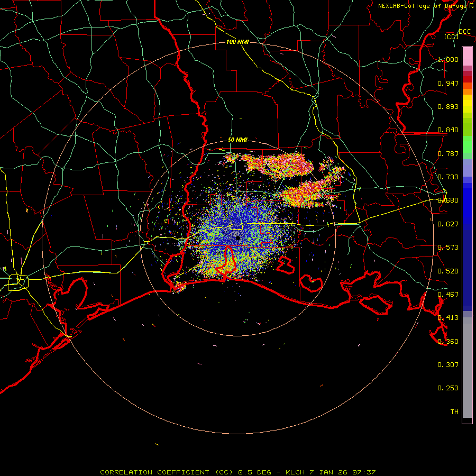Click the 0.840 value on color scale

448,130
